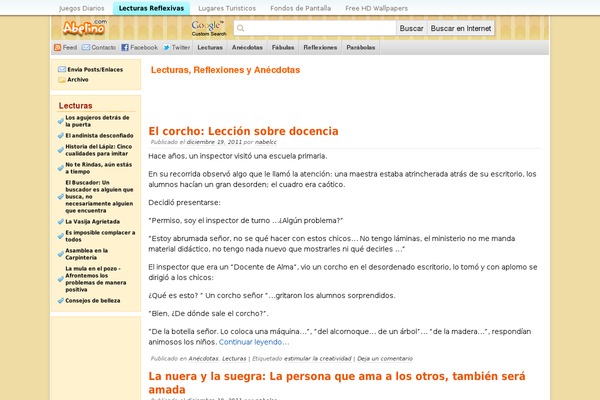Open La Vasija Agrietada link
Screen dimensions: 600x400
click(x=92, y=222)
